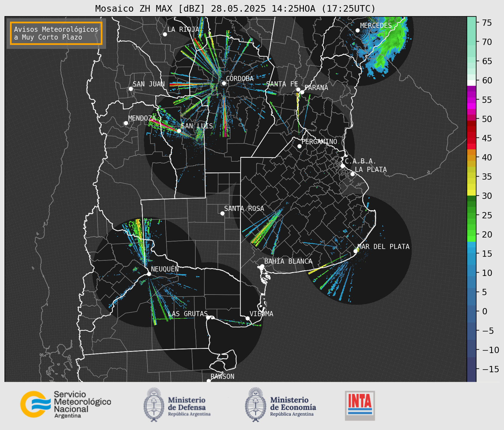Click the PERGAMINO label text

319,141
